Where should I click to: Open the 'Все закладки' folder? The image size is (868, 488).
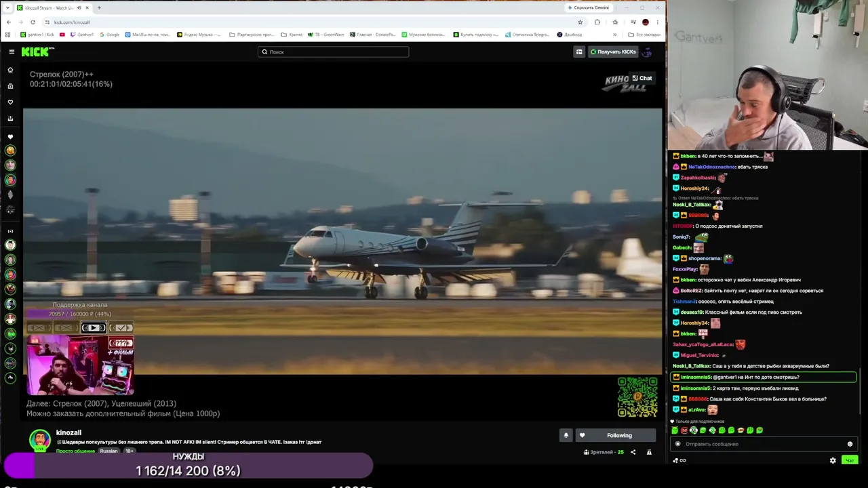[644, 35]
